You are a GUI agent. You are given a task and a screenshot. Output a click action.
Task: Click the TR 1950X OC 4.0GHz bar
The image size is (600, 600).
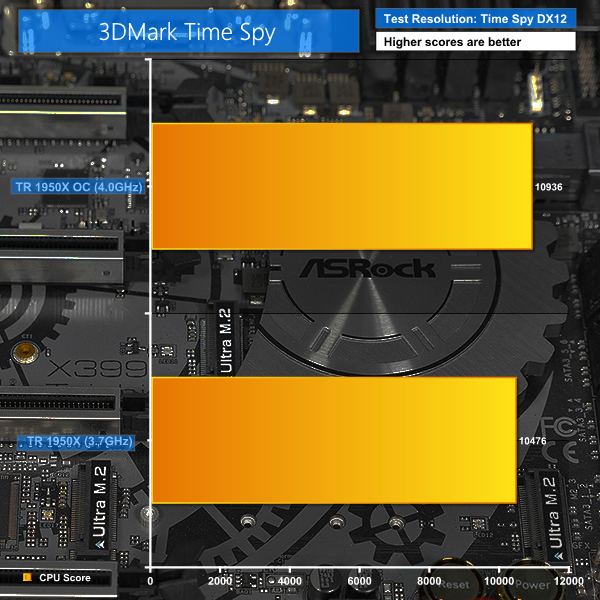click(342, 186)
